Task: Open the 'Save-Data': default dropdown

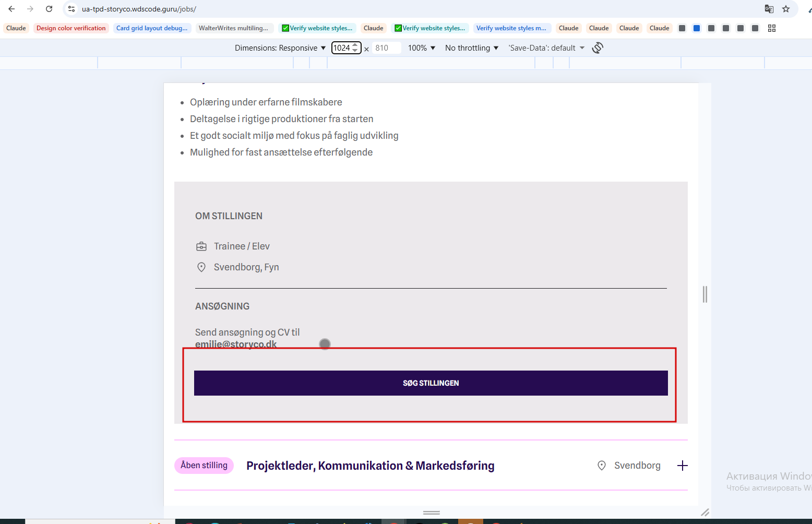Action: pyautogui.click(x=547, y=48)
